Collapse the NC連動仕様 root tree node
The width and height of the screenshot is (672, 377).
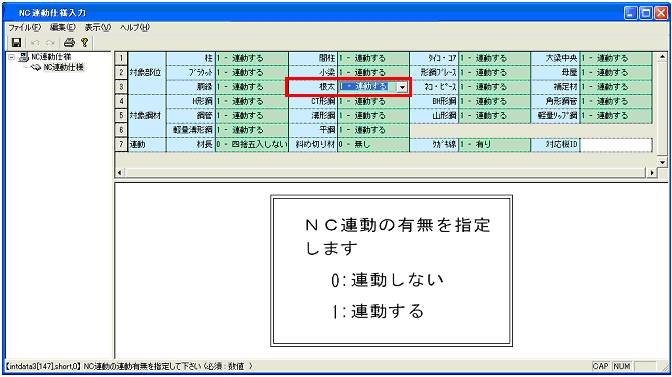coord(12,57)
